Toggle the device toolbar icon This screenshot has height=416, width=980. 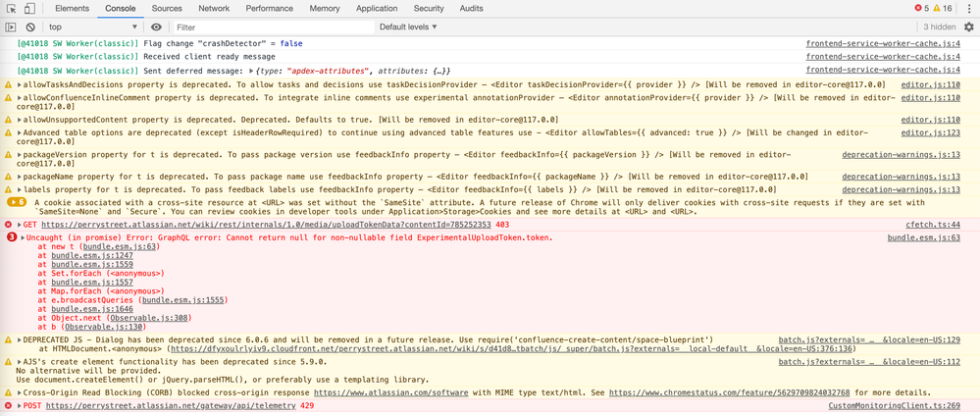[29, 8]
